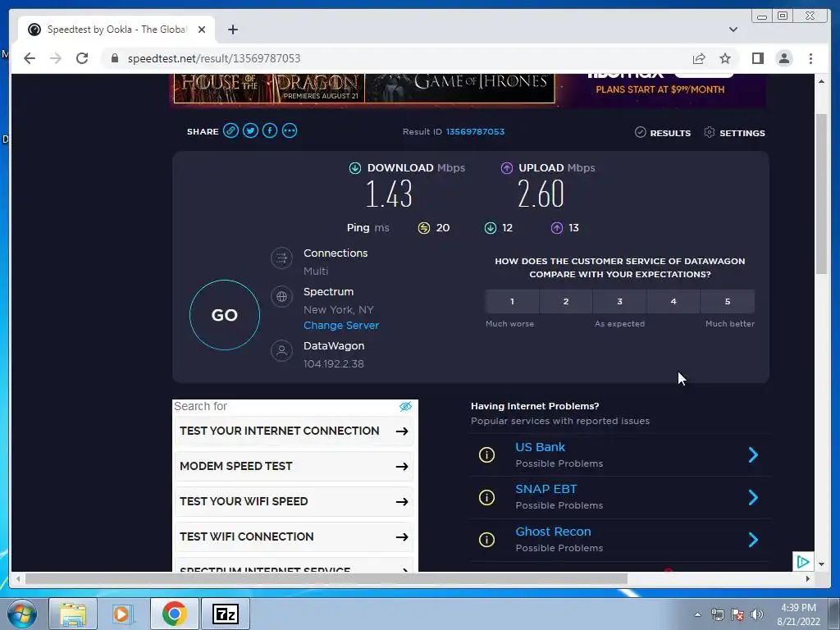Open Test WiFi Connection ad link
The image size is (840, 630).
tap(294, 536)
